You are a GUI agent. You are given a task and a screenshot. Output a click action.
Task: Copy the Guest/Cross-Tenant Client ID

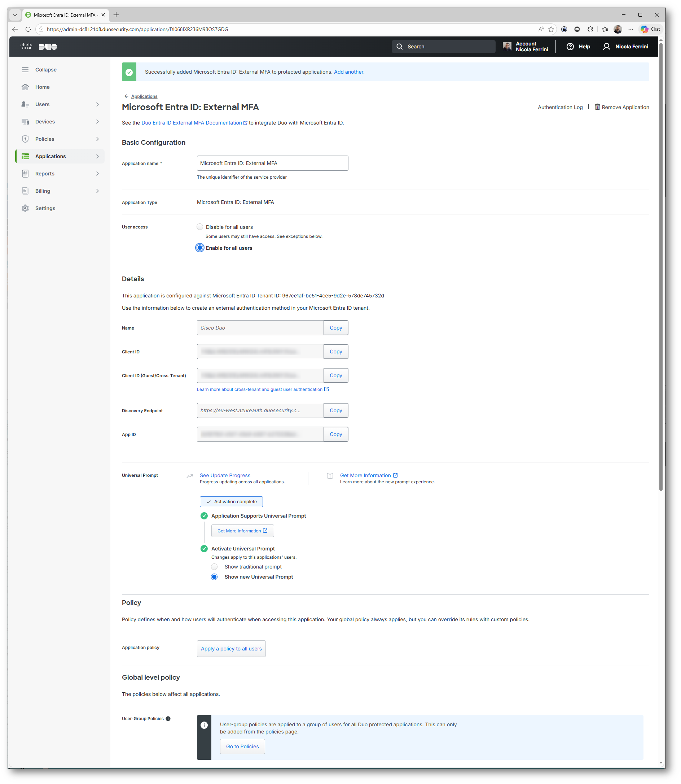(335, 375)
